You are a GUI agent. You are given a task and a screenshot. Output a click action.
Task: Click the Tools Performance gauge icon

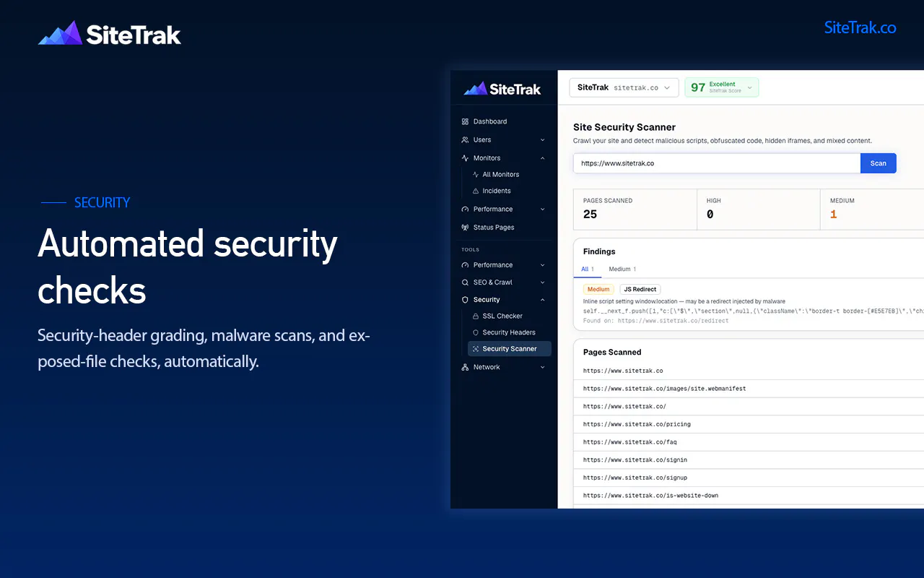465,264
